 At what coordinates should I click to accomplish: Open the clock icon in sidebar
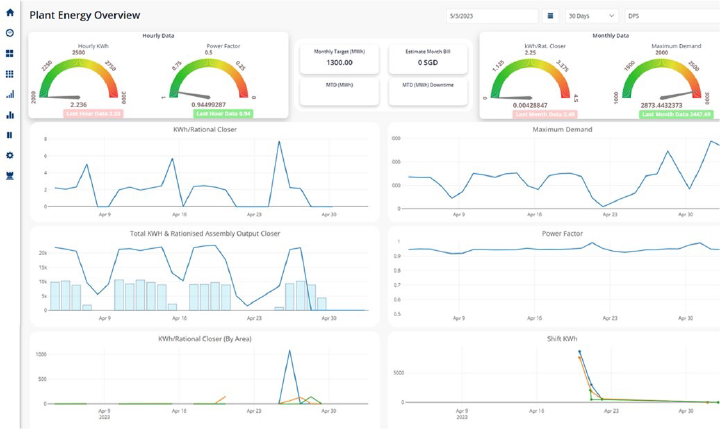pyautogui.click(x=10, y=33)
